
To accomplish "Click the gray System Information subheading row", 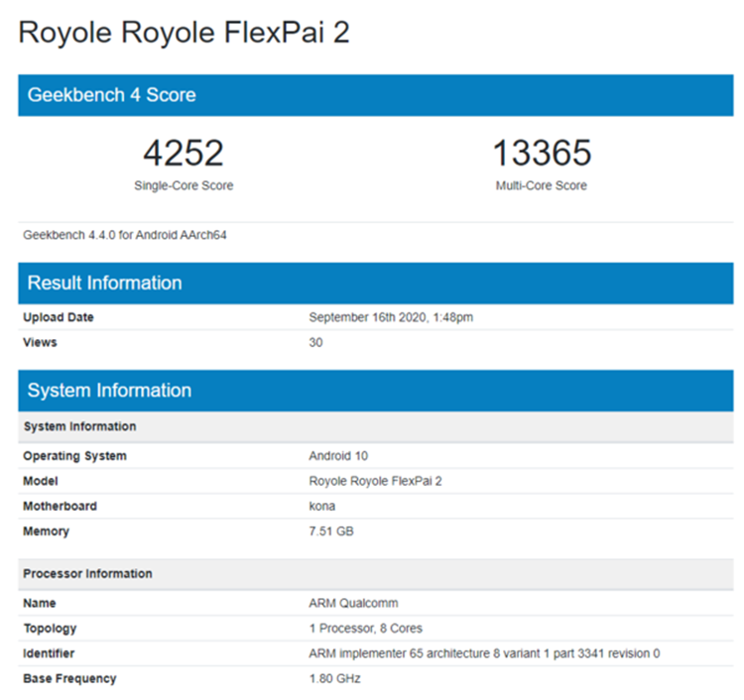I will point(376,426).
